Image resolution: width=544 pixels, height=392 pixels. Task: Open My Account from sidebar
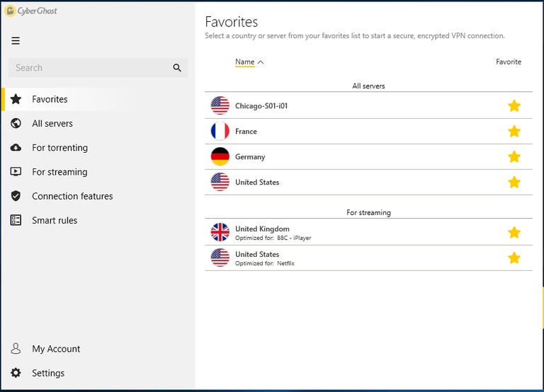[56, 349]
